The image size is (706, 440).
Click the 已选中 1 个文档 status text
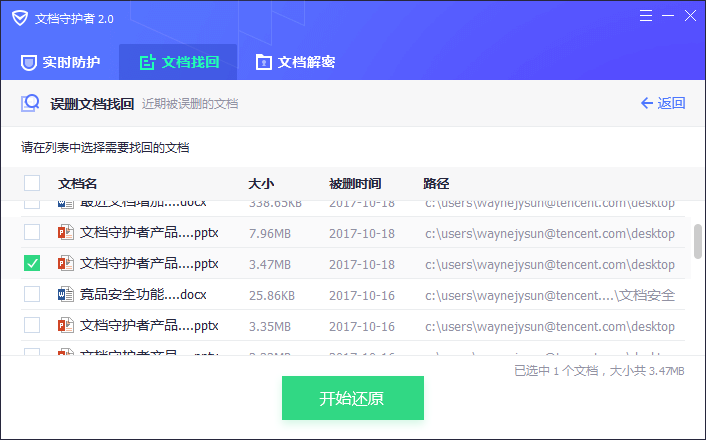(x=599, y=371)
